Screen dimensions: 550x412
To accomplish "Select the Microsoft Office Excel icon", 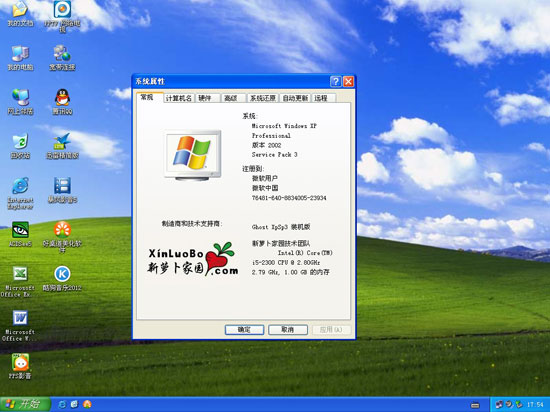I will click(20, 282).
